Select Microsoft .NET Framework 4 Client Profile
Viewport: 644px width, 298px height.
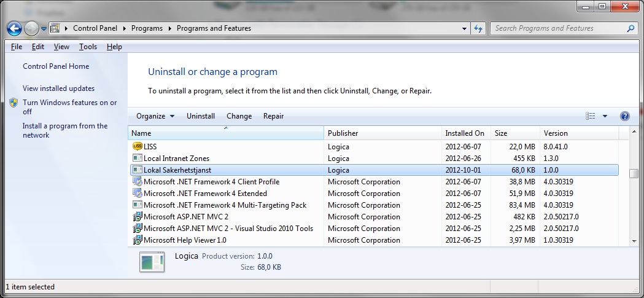pyautogui.click(x=212, y=182)
